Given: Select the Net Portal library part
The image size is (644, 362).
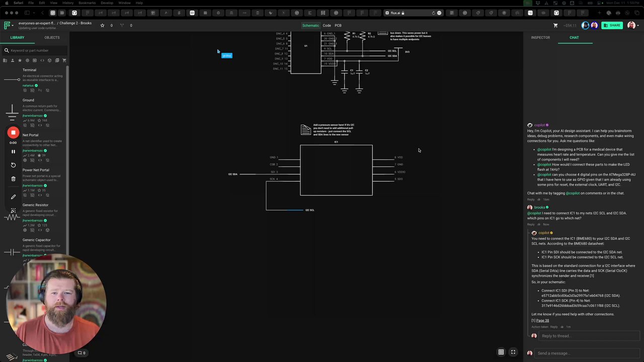Looking at the screenshot, I should pos(34,147).
